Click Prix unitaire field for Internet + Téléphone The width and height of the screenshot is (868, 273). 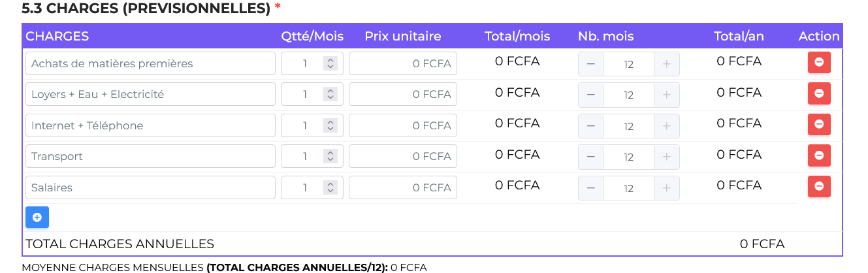point(402,126)
